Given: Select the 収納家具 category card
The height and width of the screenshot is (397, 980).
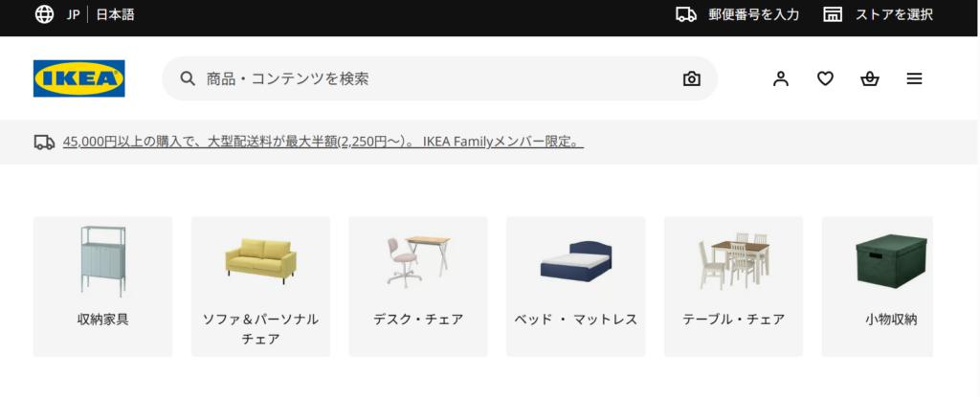Looking at the screenshot, I should point(102,286).
